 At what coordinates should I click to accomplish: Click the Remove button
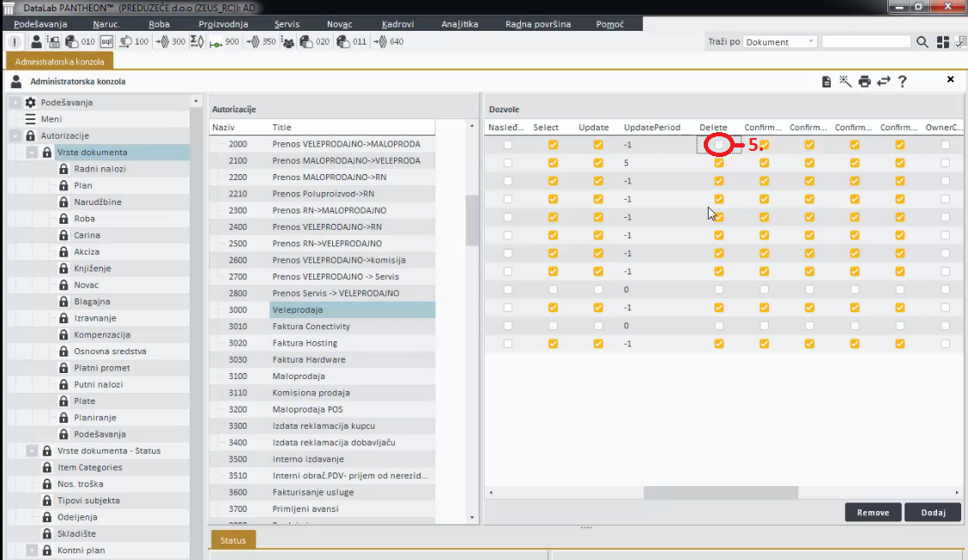click(873, 512)
